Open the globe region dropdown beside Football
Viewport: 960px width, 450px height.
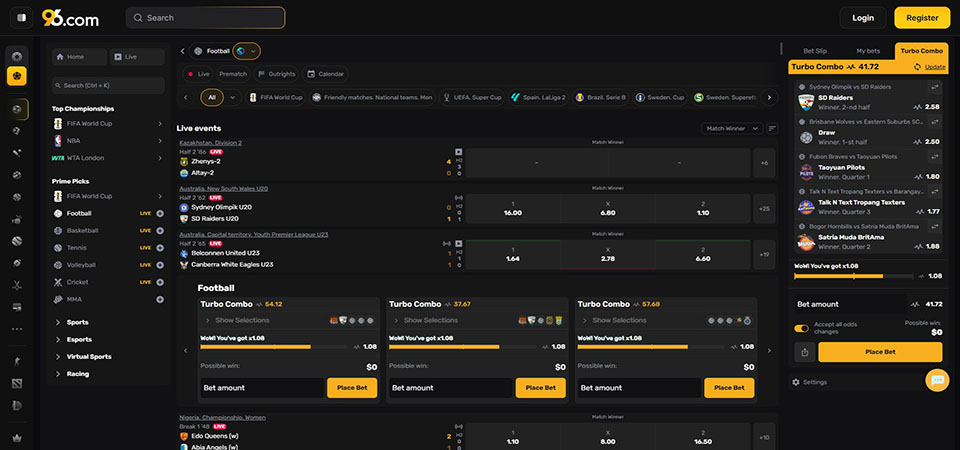coord(247,51)
